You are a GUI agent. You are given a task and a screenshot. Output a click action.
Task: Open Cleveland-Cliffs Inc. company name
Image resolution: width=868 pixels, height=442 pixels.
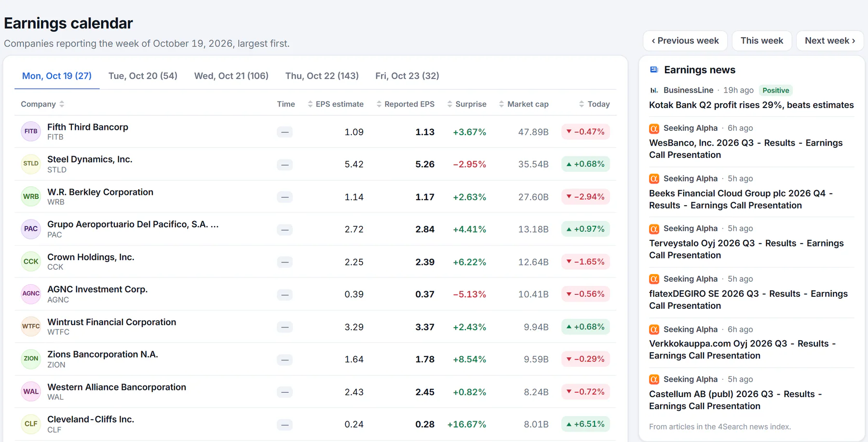click(91, 419)
